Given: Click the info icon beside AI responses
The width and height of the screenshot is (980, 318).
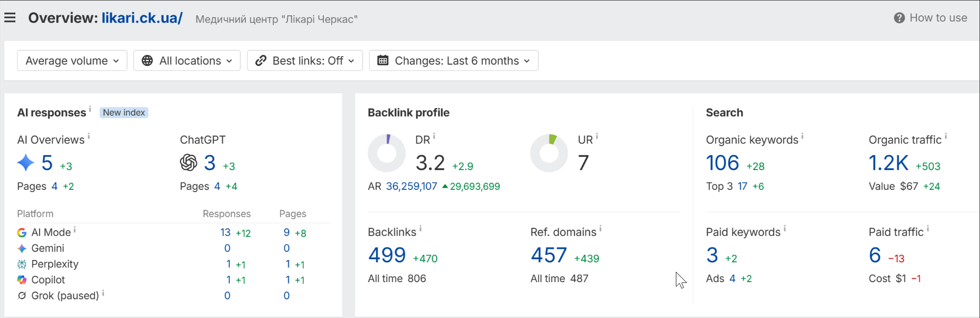Looking at the screenshot, I should [90, 108].
